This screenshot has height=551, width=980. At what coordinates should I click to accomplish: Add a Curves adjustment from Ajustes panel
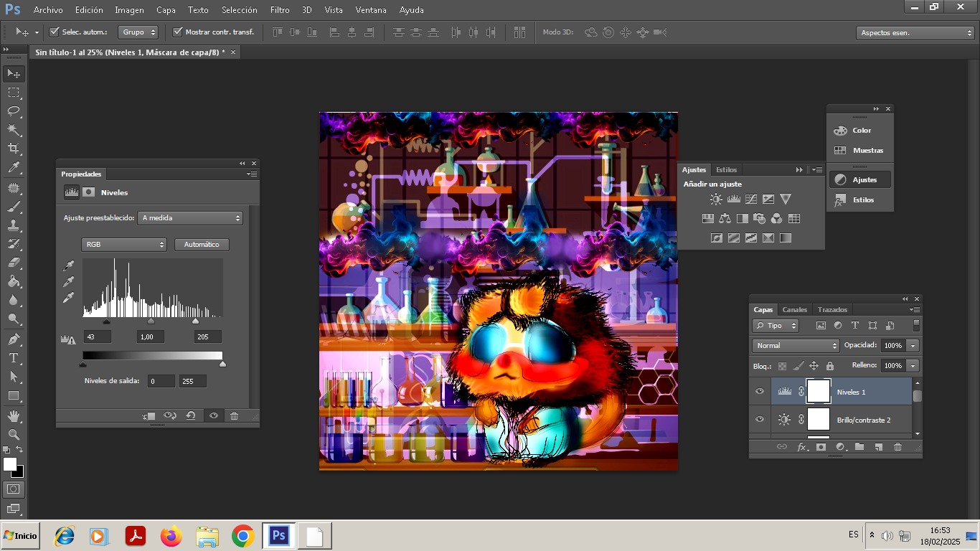point(751,199)
